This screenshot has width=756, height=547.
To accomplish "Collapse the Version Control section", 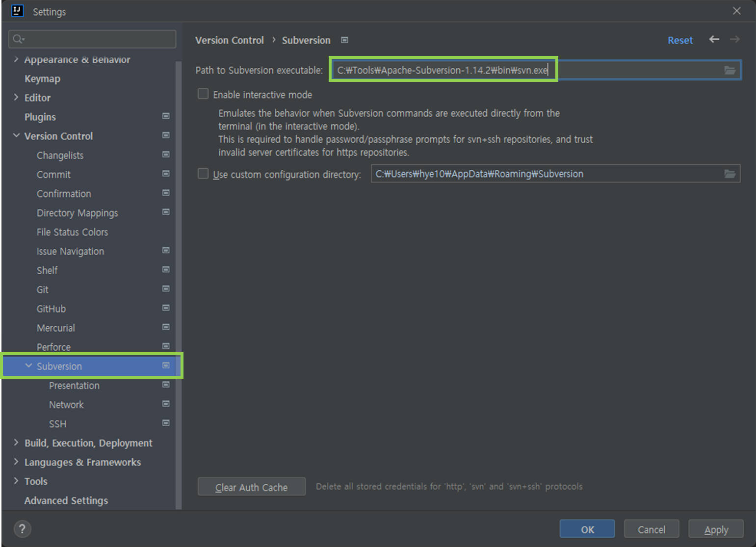I will 16,136.
